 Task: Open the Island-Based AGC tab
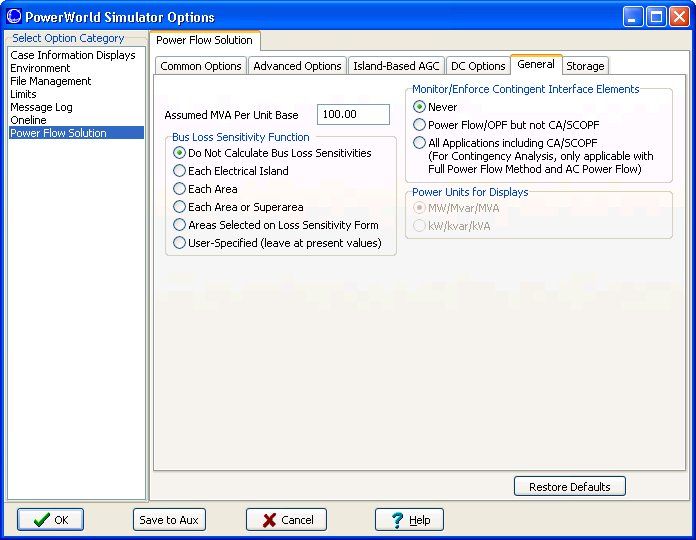point(396,66)
